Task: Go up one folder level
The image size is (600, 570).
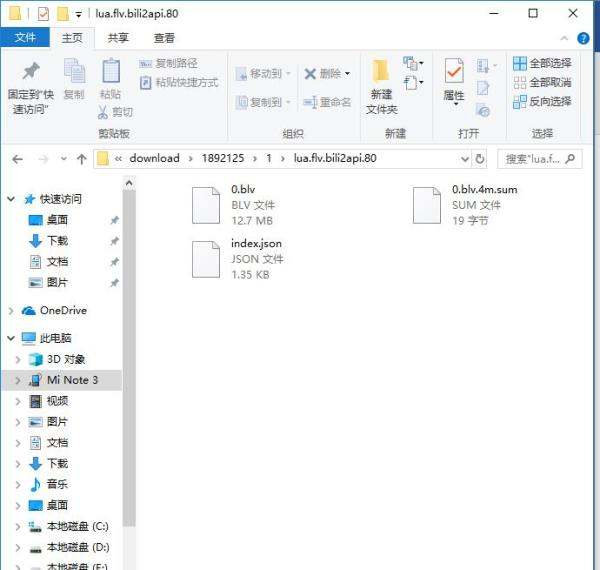Action: 81,159
